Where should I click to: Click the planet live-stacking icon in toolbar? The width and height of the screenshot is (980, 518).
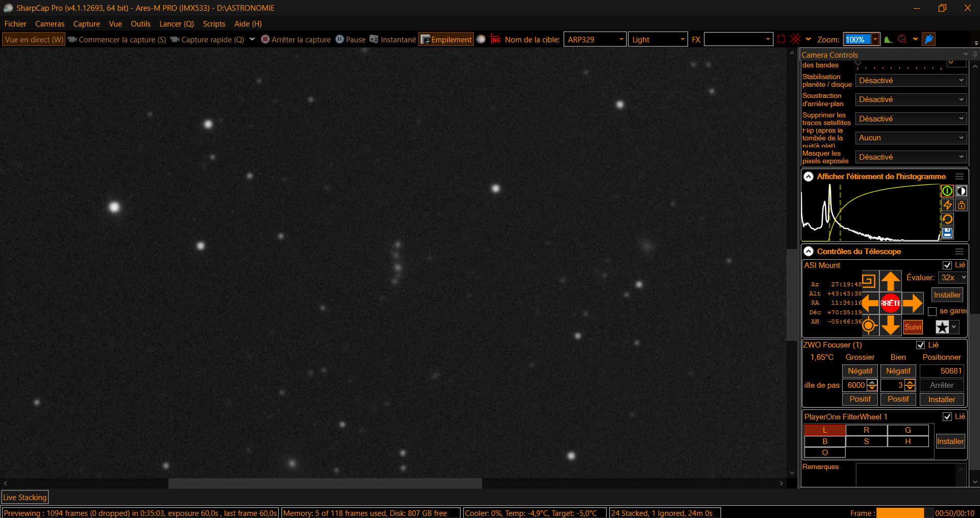coord(481,39)
